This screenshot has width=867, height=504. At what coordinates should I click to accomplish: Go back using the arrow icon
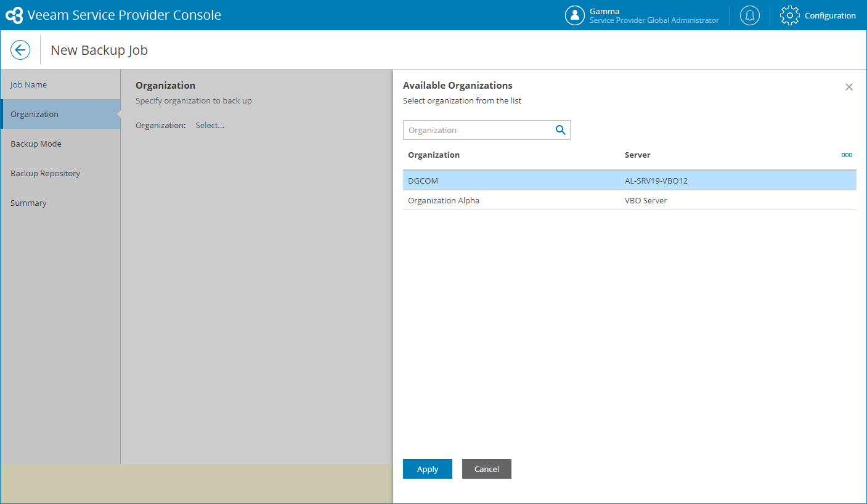(x=20, y=50)
